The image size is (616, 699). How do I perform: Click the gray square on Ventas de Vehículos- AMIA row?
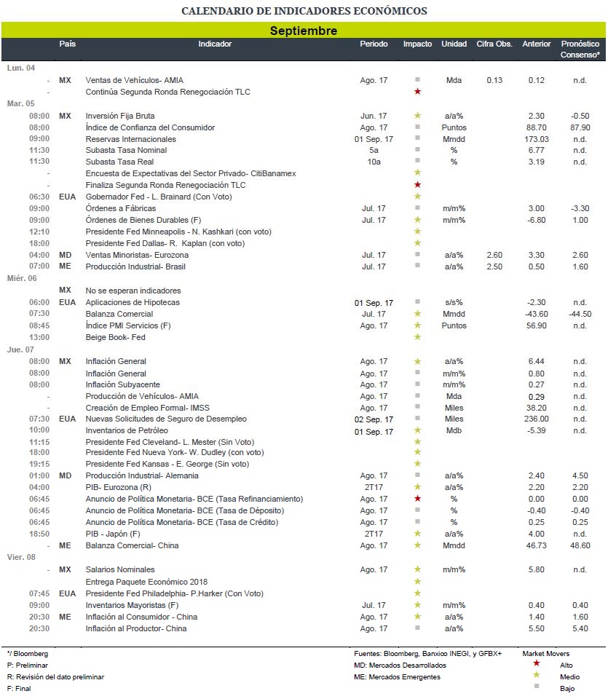point(417,79)
